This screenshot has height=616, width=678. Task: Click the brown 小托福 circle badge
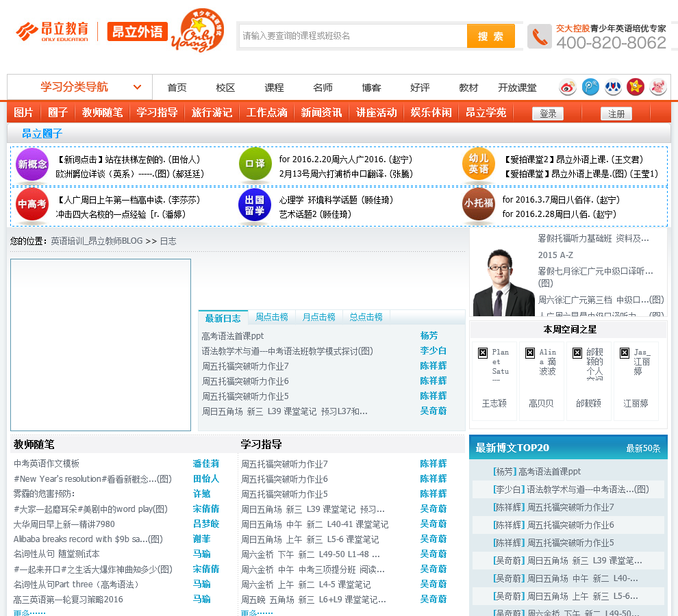pos(478,204)
